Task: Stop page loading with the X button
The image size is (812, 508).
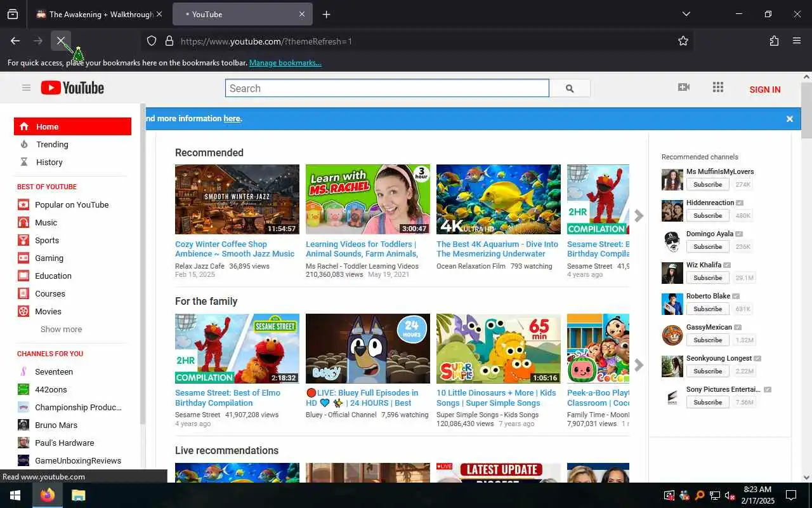Action: tap(61, 41)
